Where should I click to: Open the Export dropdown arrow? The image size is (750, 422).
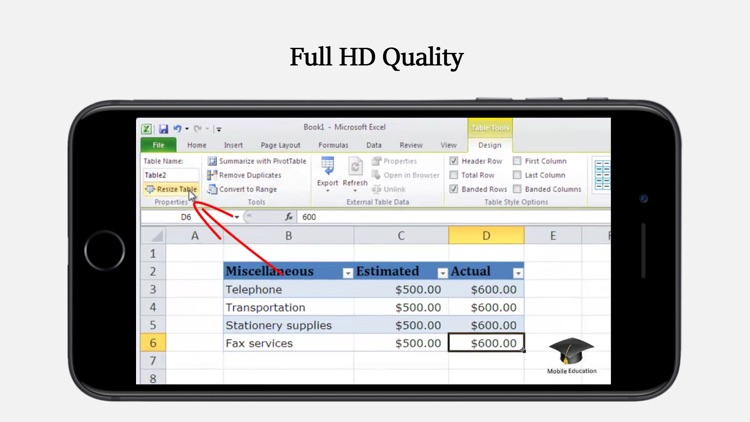click(x=328, y=191)
